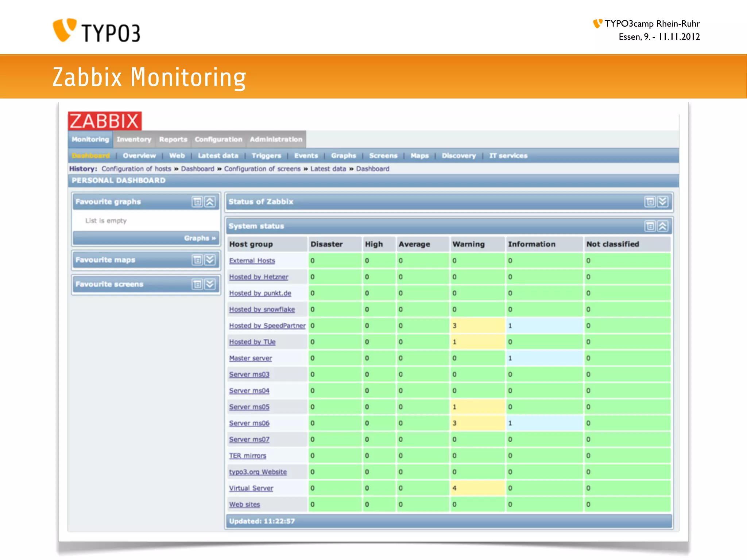Image resolution: width=747 pixels, height=560 pixels.
Task: Select Screens in the submenu
Action: (x=383, y=156)
